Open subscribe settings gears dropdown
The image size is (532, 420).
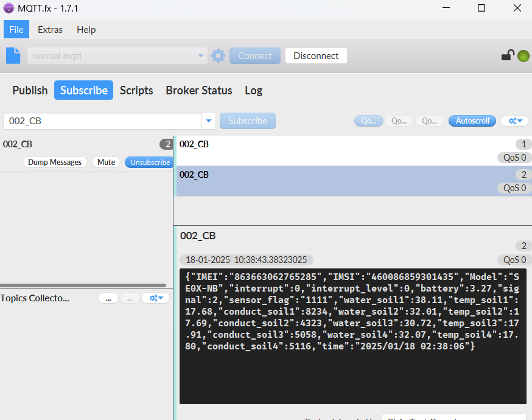tap(515, 121)
